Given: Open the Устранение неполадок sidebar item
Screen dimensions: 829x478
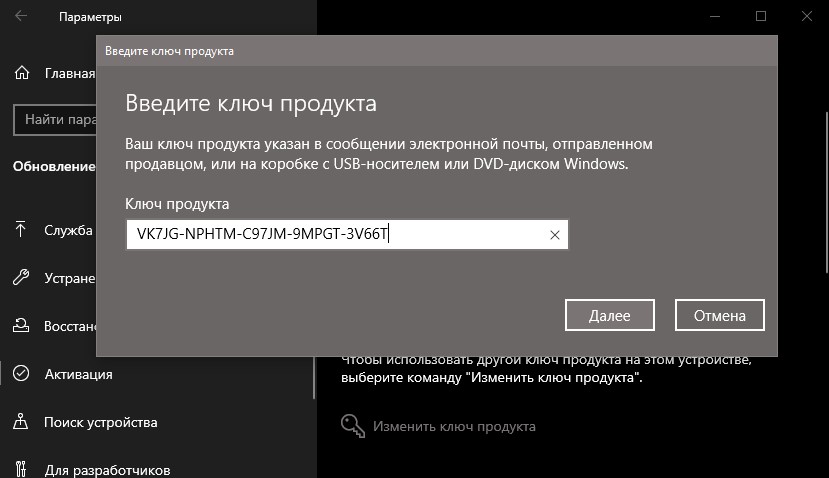Looking at the screenshot, I should (x=70, y=278).
